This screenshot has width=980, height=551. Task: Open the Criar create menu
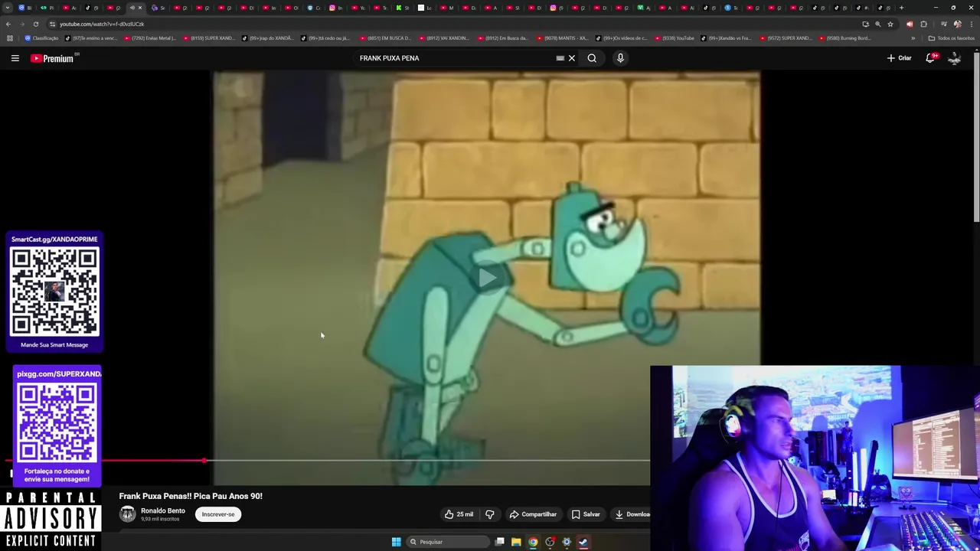click(900, 58)
